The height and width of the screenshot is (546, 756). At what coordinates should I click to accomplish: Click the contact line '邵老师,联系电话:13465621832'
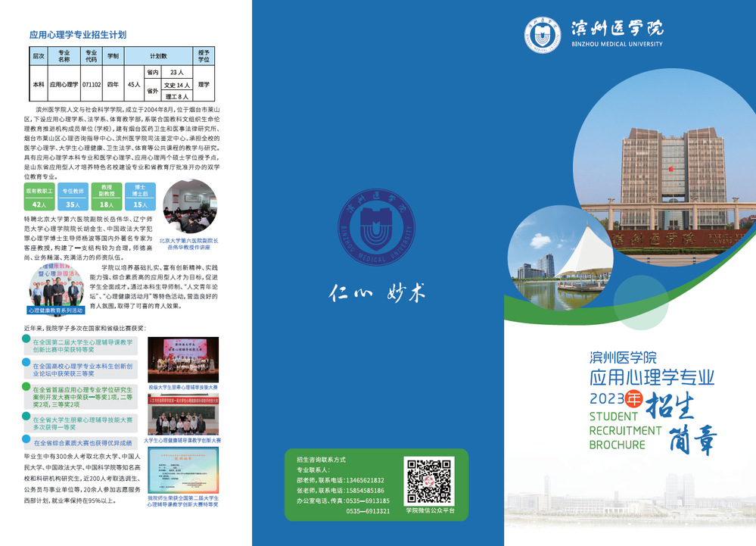pyautogui.click(x=341, y=480)
